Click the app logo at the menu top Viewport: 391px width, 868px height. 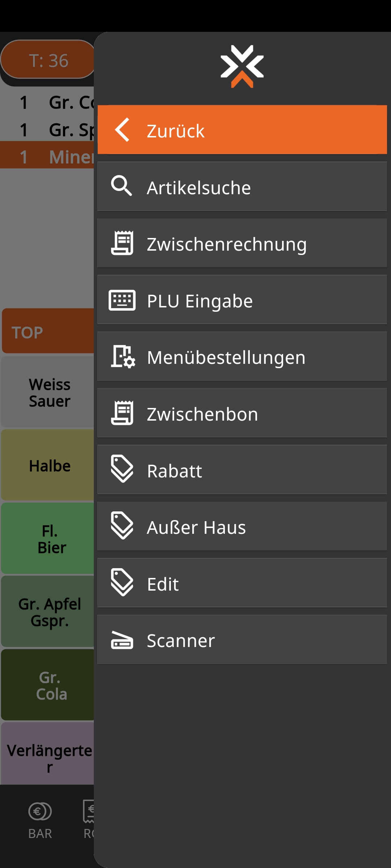point(242,66)
